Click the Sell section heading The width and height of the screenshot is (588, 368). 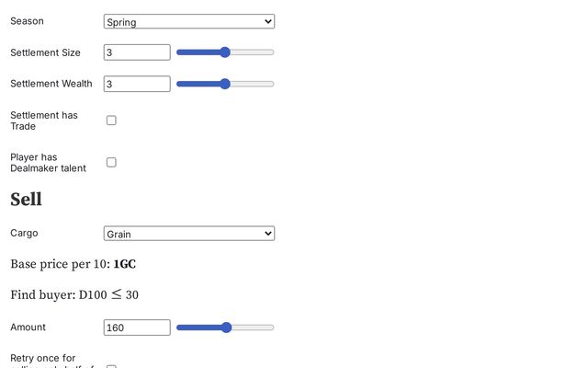coord(26,199)
